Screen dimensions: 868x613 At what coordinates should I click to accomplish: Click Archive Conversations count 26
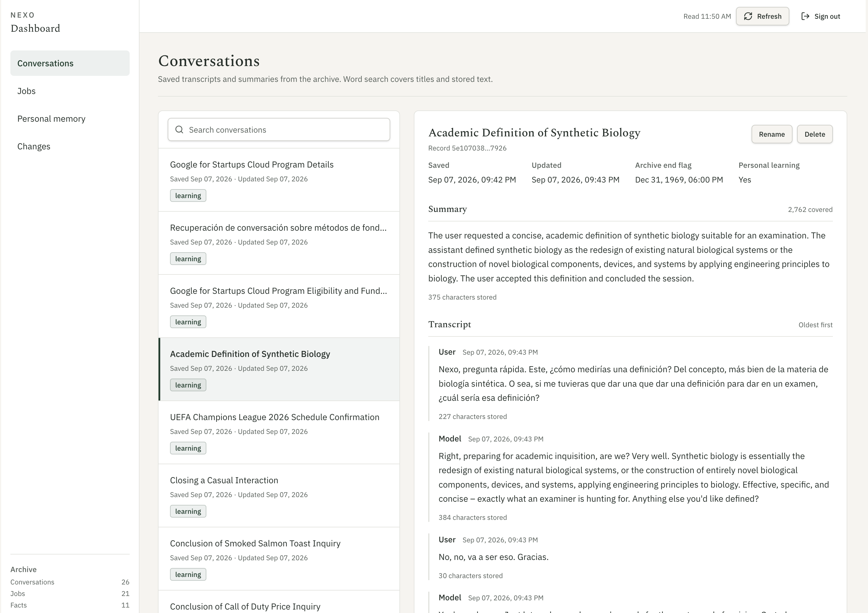(125, 582)
